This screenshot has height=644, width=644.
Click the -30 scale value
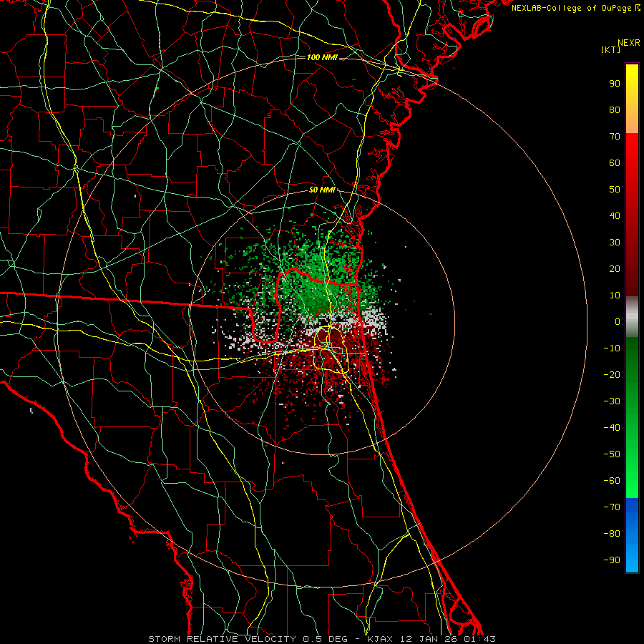(612, 401)
